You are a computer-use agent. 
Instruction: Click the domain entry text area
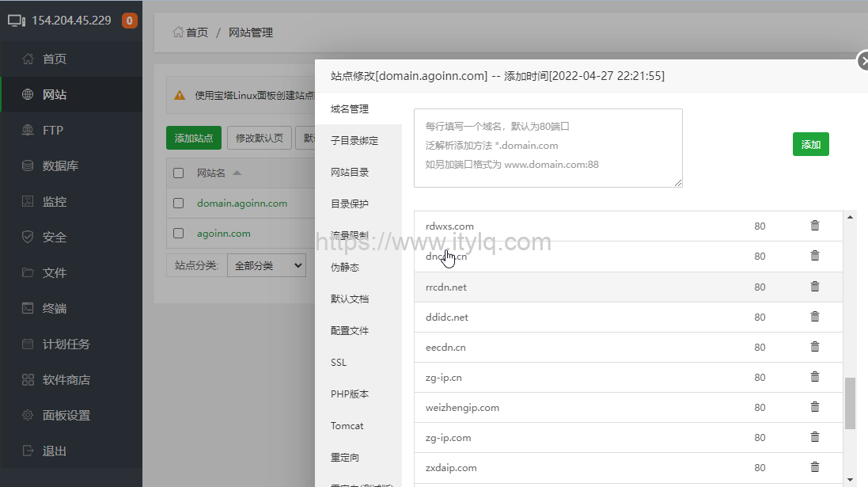pos(548,147)
